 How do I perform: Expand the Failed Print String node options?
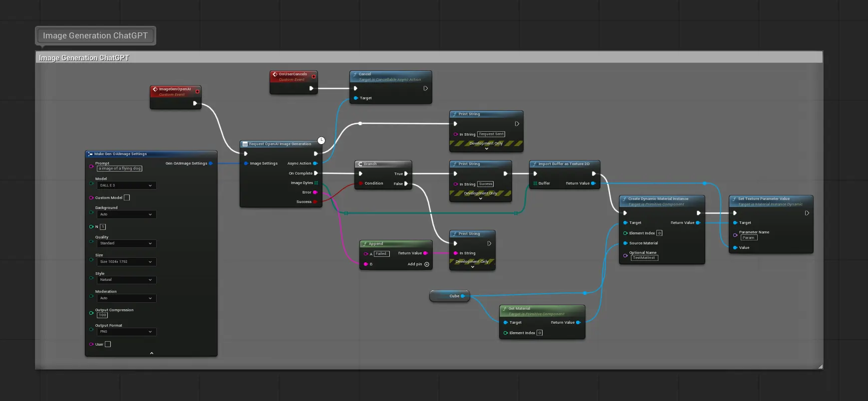coord(473,267)
